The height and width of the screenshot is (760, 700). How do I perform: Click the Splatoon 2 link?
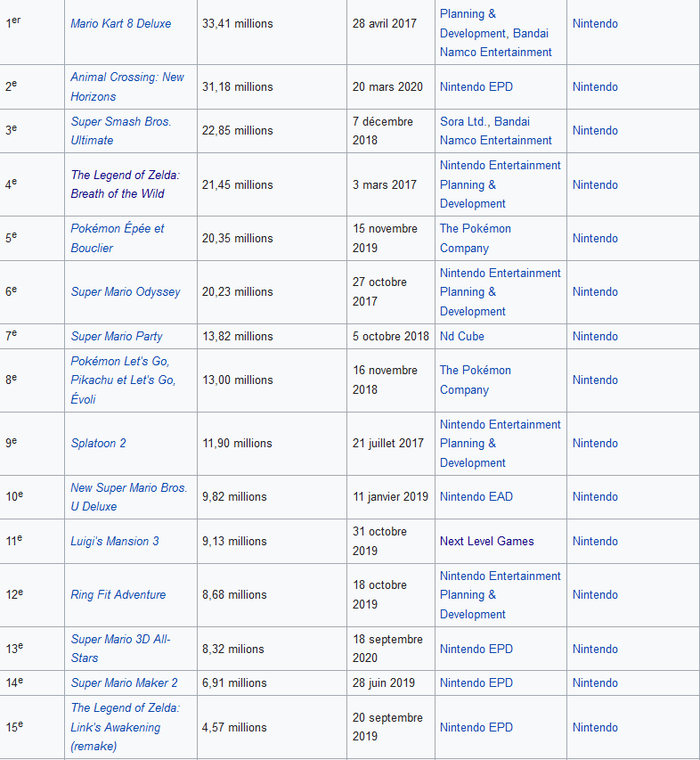[98, 443]
